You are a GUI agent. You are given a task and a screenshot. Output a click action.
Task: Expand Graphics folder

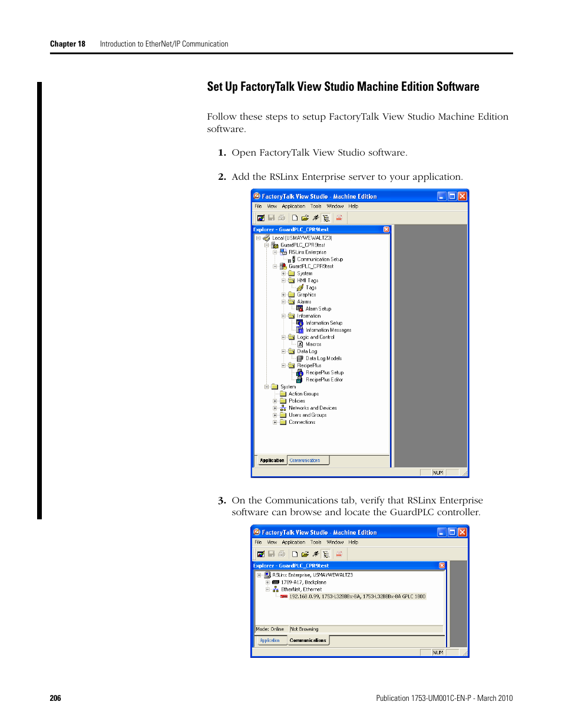click(x=283, y=295)
